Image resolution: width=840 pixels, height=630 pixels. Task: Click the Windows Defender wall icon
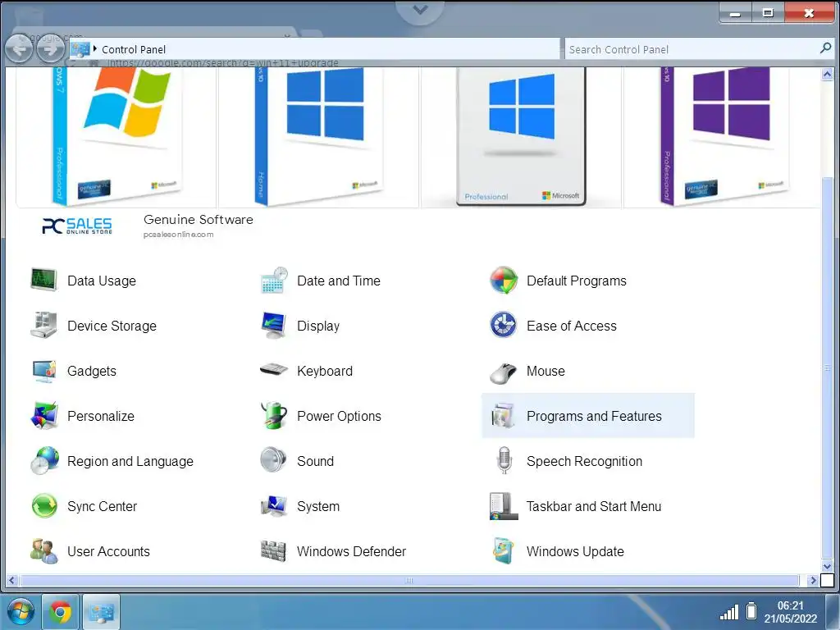tap(274, 551)
